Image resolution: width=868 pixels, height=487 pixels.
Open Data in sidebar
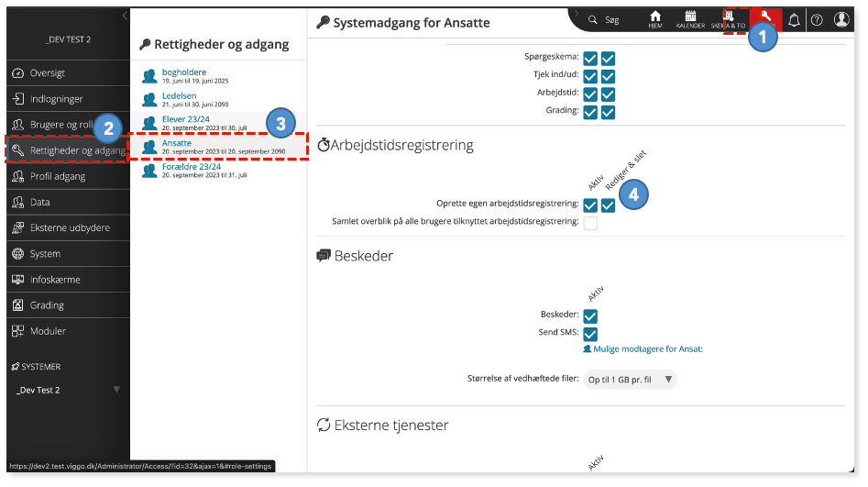68,202
